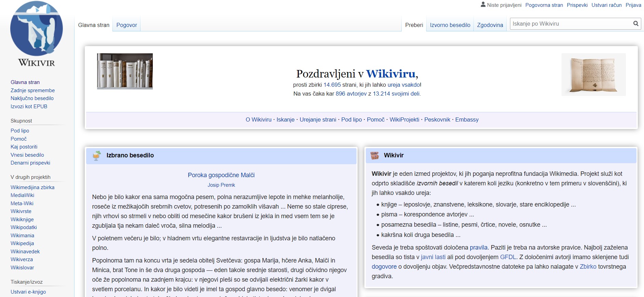This screenshot has height=297, width=644.
Task: Open Denarni prispevki link
Action: tap(30, 163)
